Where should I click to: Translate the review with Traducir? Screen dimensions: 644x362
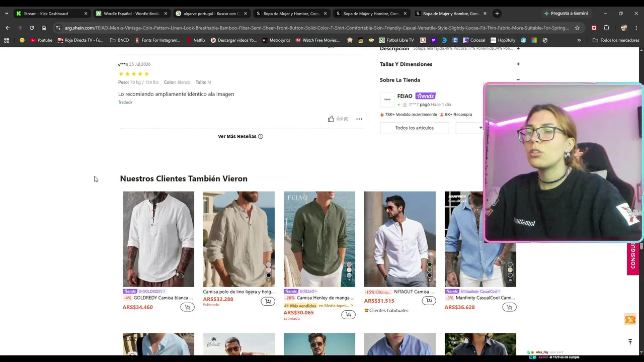(125, 102)
